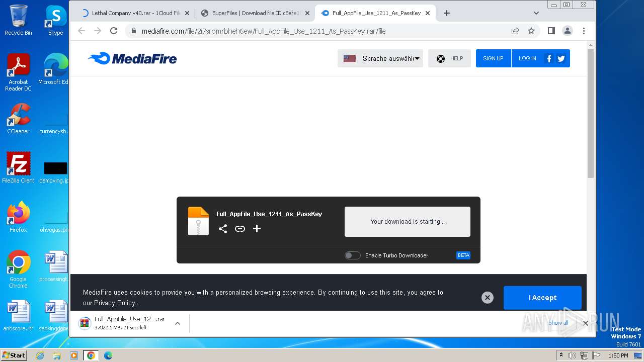644x362 pixels.
Task: Open Chrome tab search dropdown
Action: (536, 13)
